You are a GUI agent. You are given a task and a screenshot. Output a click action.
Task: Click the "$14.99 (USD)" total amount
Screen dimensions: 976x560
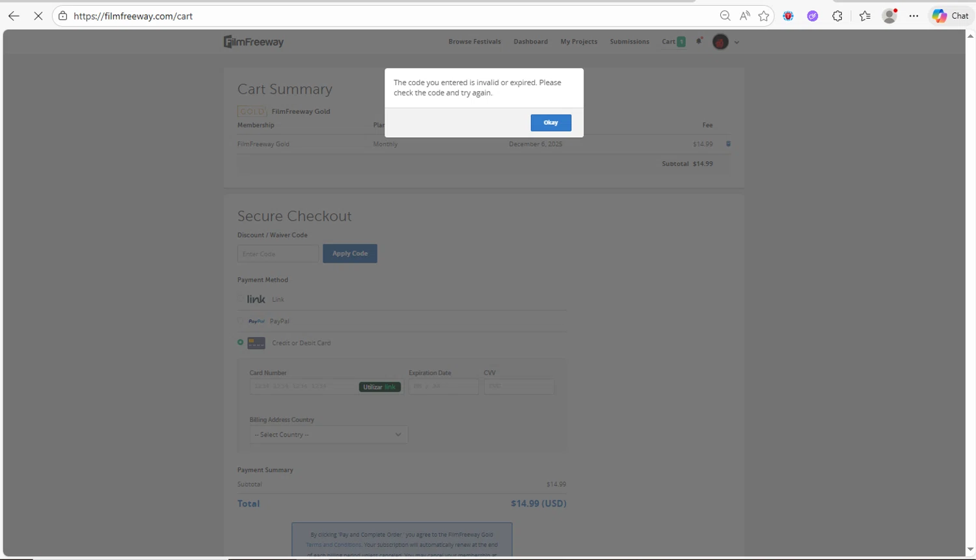(539, 503)
